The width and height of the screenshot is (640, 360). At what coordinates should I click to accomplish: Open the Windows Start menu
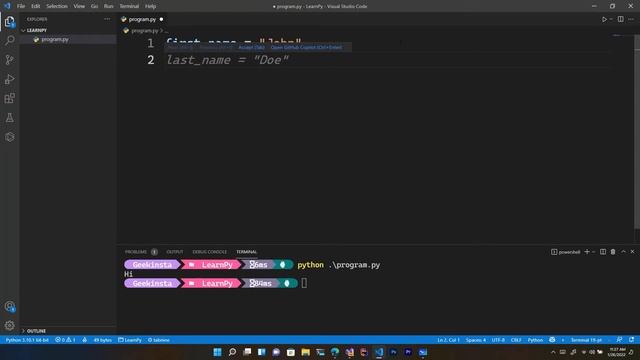[218, 352]
